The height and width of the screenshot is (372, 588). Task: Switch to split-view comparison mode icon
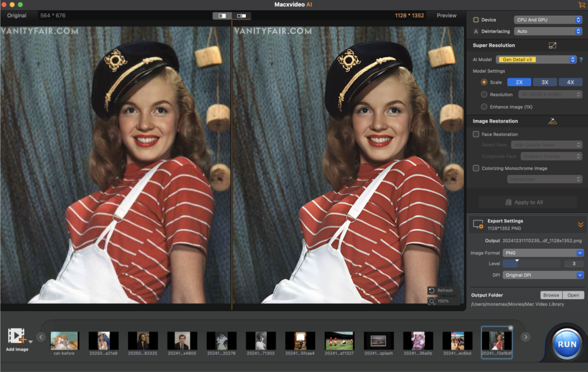click(222, 16)
